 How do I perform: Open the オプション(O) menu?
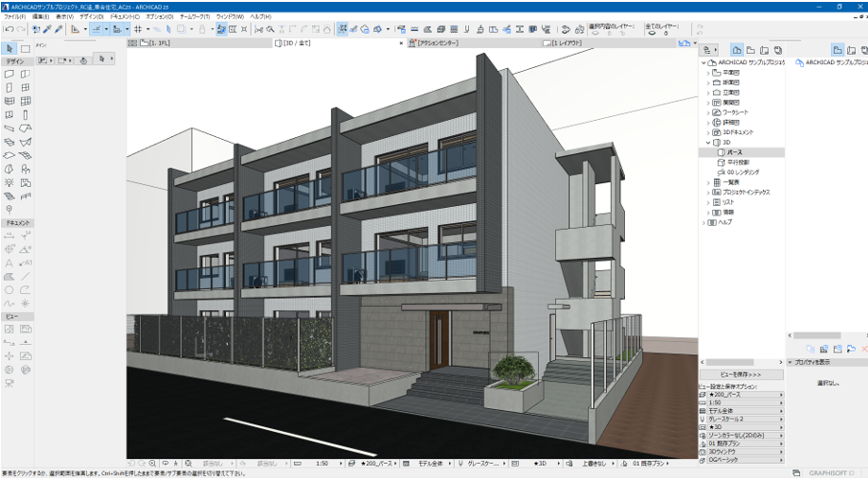point(160,17)
